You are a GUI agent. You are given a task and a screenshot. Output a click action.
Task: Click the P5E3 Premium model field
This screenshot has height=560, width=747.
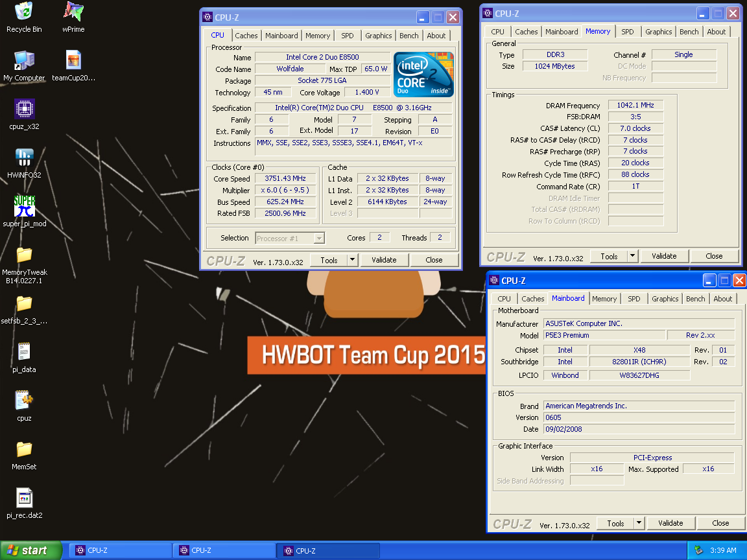(x=604, y=335)
